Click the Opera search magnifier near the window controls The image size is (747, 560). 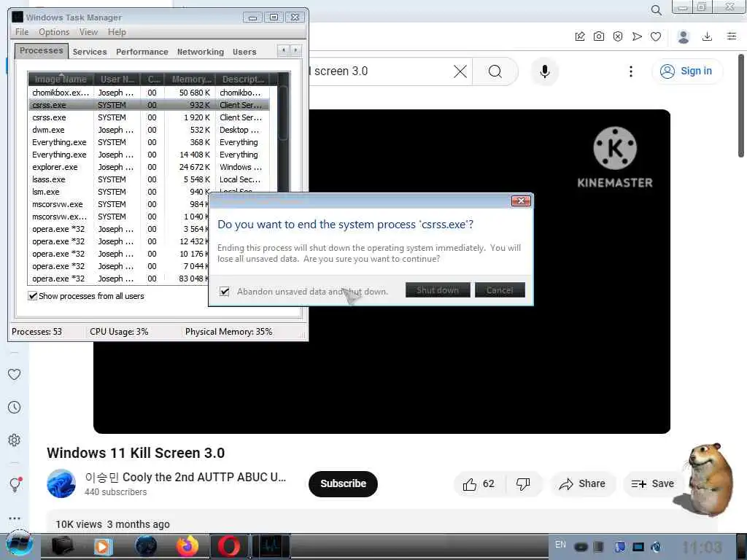coord(656,10)
